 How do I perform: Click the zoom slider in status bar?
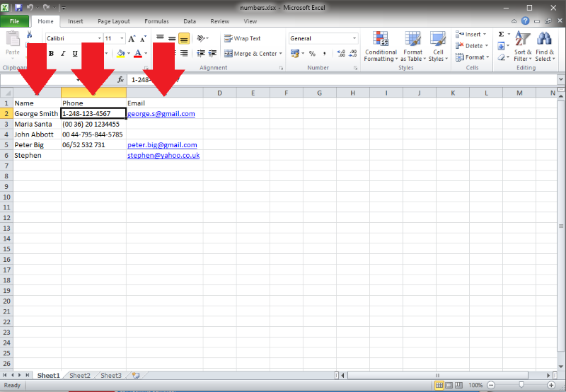point(521,385)
